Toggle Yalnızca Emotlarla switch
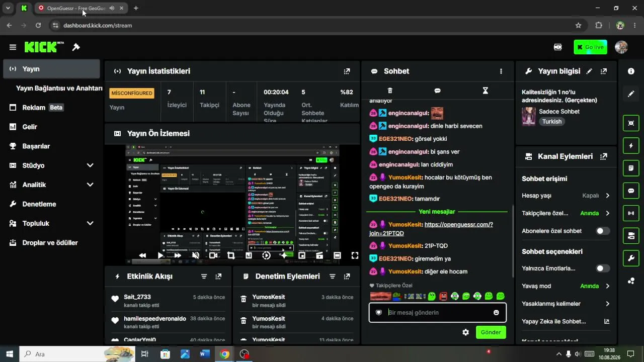The image size is (644, 362). pos(603,268)
